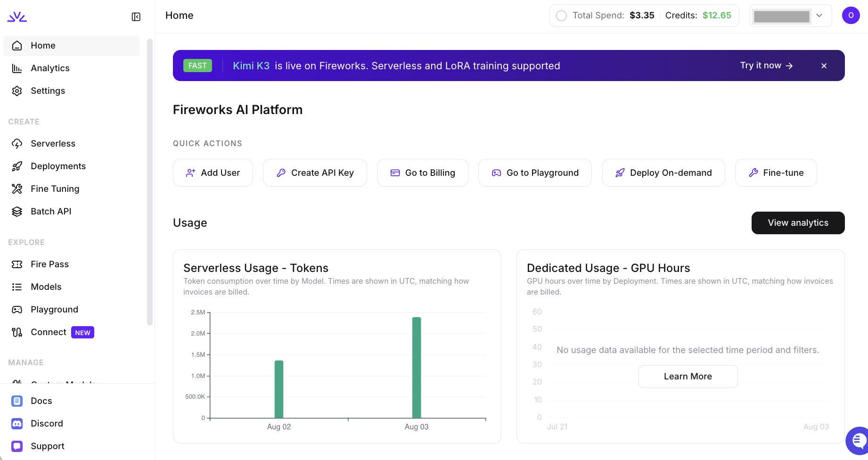Click the Analytics bar chart icon
Viewport: 868px width, 460px height.
(x=17, y=68)
